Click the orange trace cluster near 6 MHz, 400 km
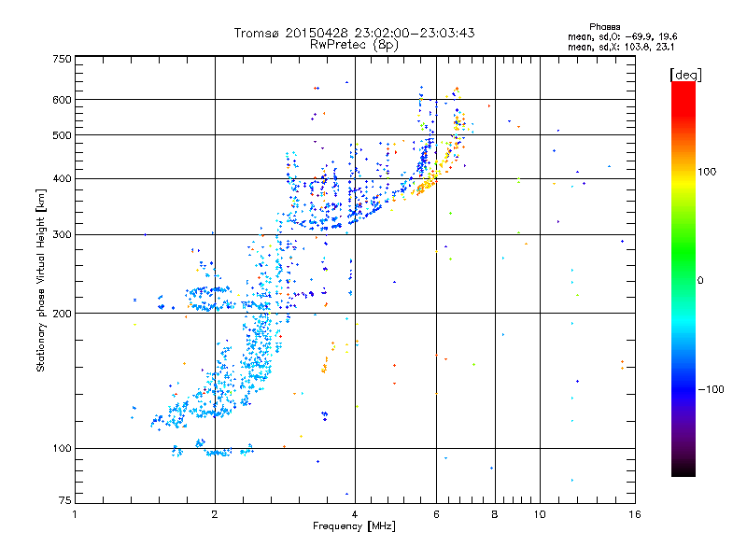747x560 pixels. [x=427, y=184]
